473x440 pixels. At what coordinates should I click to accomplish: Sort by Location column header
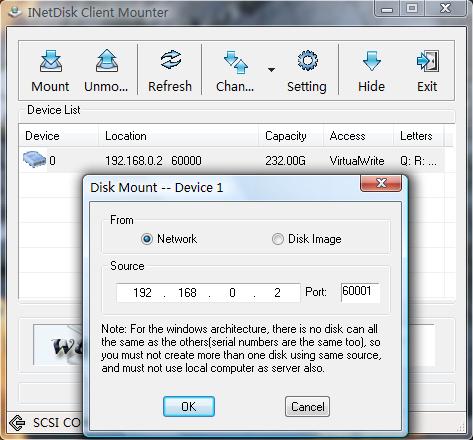(178, 136)
